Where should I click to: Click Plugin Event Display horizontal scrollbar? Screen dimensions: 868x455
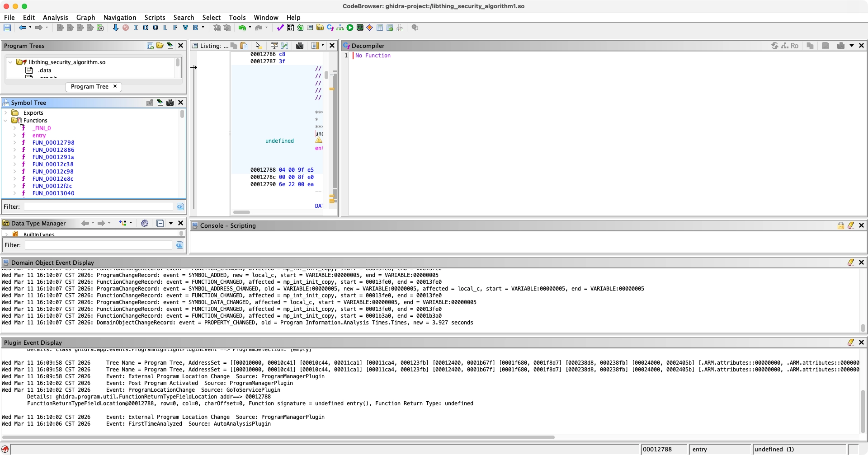pos(278,437)
